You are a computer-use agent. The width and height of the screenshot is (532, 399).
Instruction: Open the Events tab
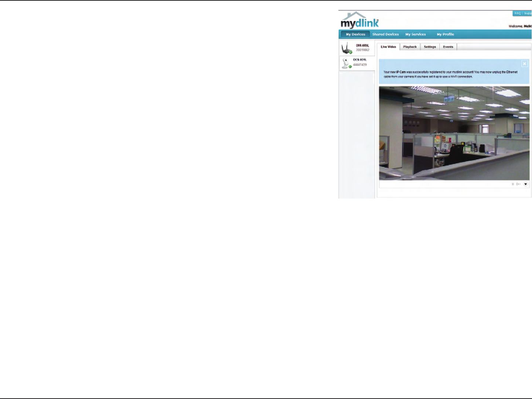(x=448, y=47)
